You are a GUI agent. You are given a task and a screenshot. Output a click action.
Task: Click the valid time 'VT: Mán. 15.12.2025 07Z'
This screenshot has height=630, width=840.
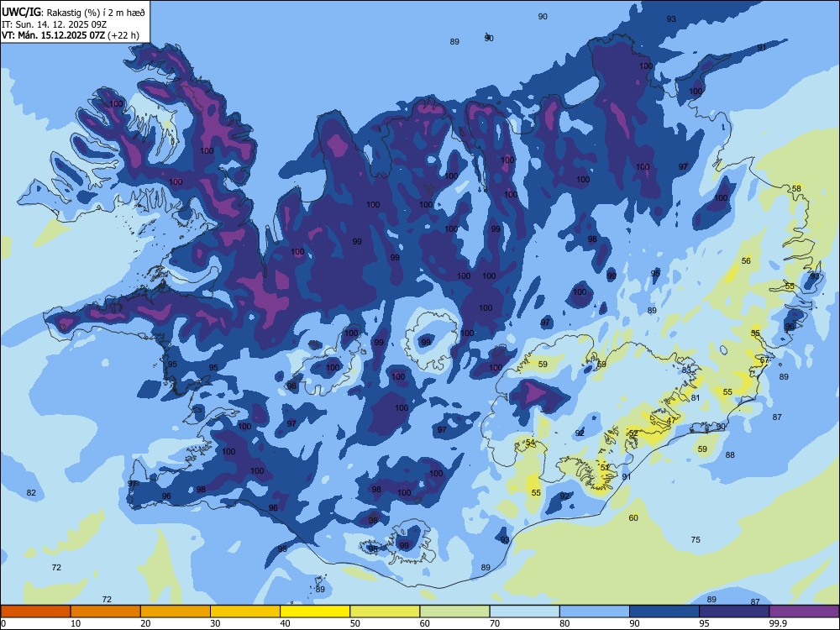pyautogui.click(x=53, y=35)
